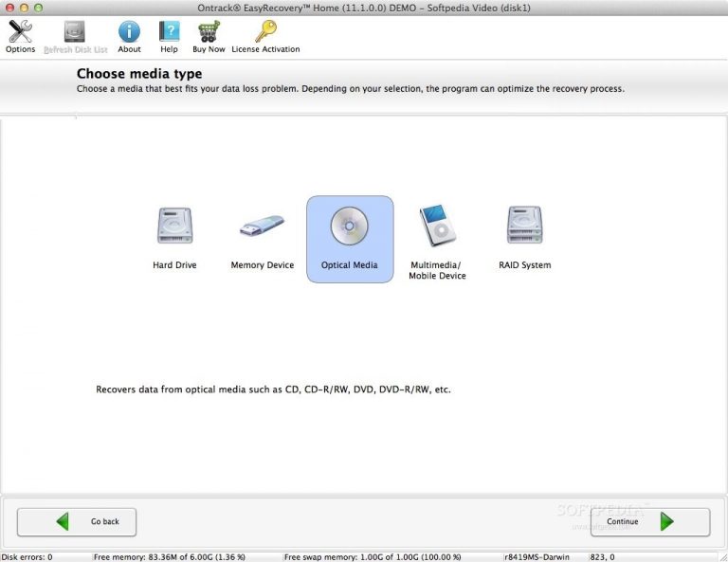Click the Disk errors: 0 status entry
728x562 pixels.
pyautogui.click(x=27, y=557)
